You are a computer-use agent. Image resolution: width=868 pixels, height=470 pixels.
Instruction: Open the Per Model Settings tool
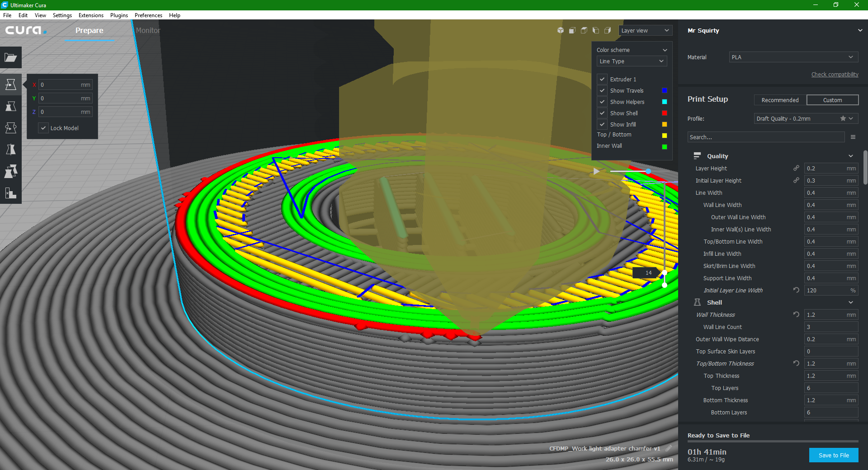point(11,171)
